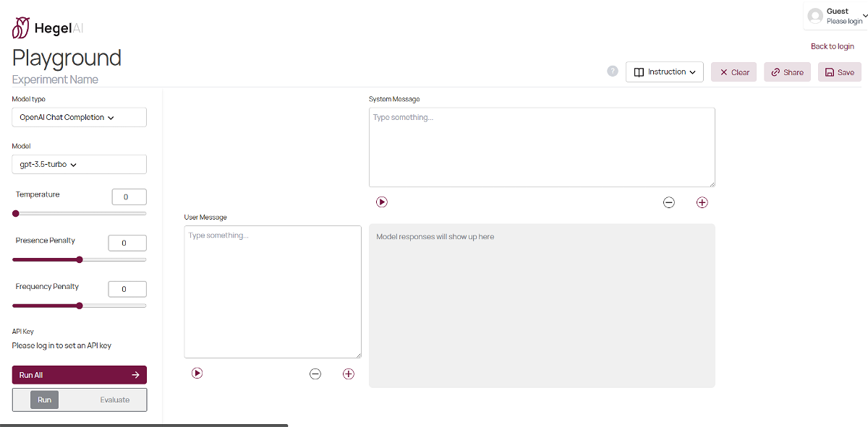This screenshot has width=868, height=427.
Task: Click the Experiment Name field
Action: [x=56, y=79]
